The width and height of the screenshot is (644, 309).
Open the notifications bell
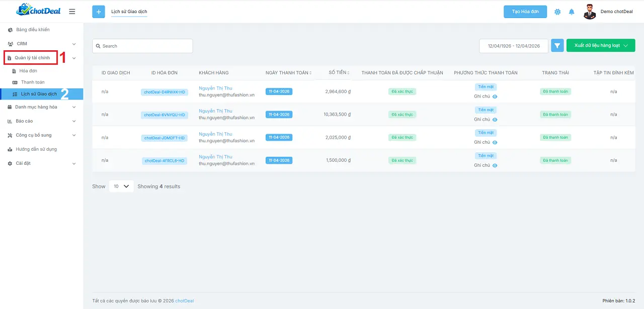pyautogui.click(x=572, y=12)
